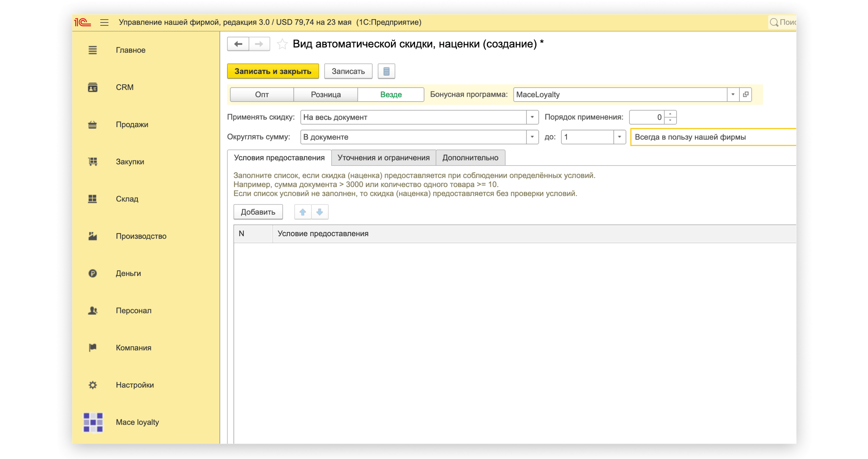Open Главное menu label
The height and width of the screenshot is (459, 868).
coord(131,50)
